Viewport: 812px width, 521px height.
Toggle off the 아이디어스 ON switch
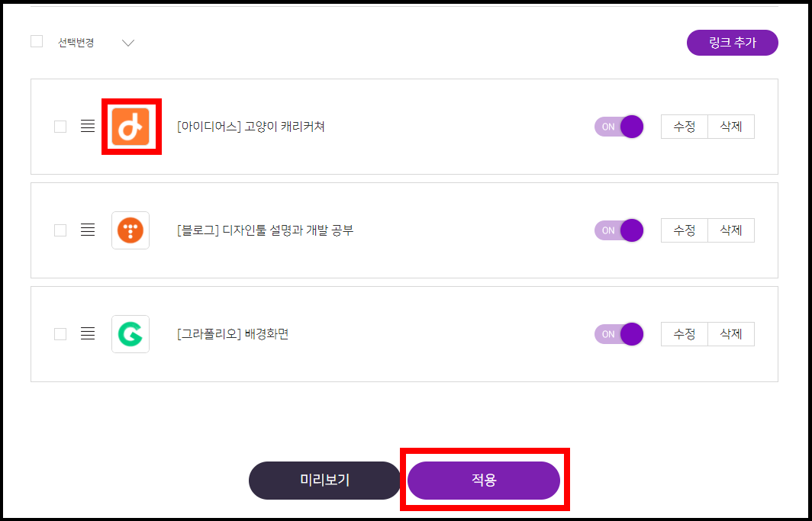619,127
